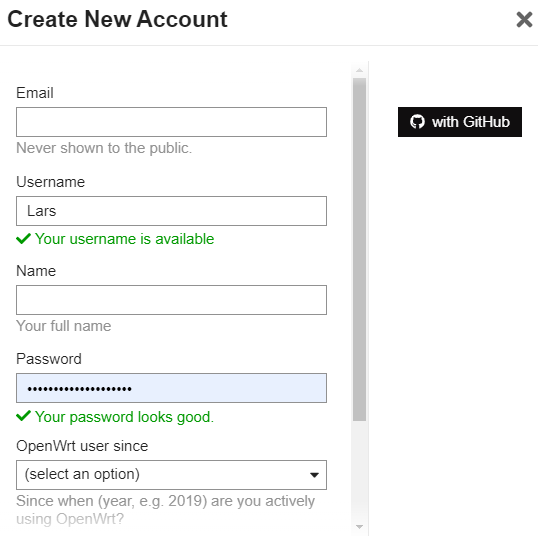Open the OpenWrt user since dropdown
This screenshot has height=537, width=538.
[171, 475]
